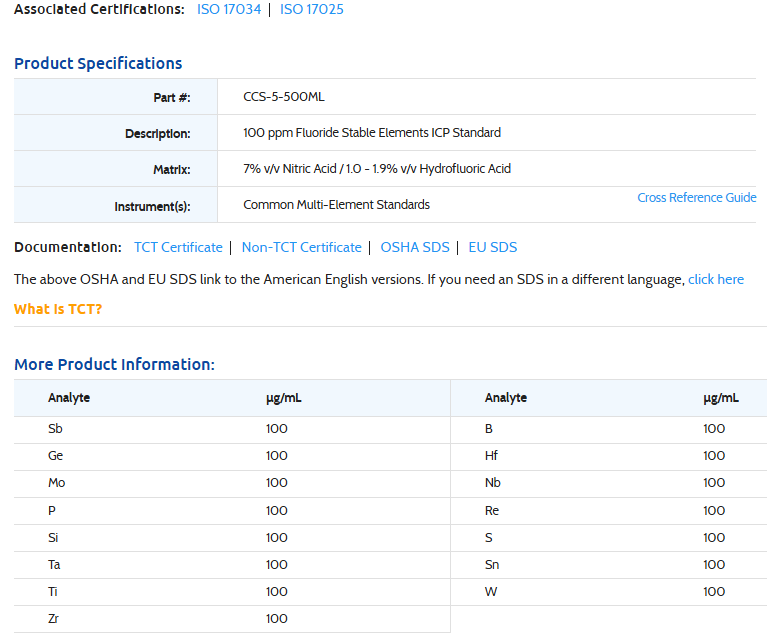This screenshot has width=767, height=633.
Task: Open the TCT Certificate document
Action: 178,247
